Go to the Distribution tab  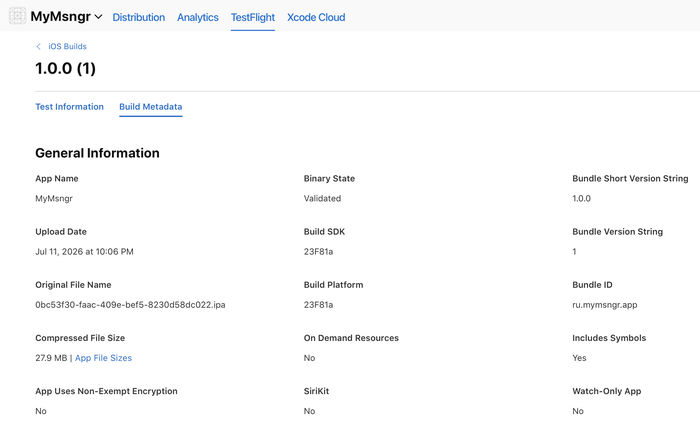click(138, 17)
